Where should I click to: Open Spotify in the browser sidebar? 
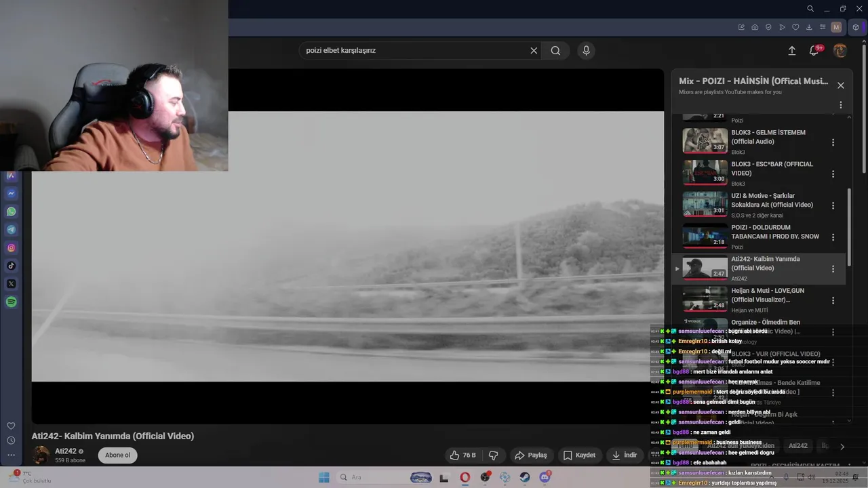pos(11,302)
